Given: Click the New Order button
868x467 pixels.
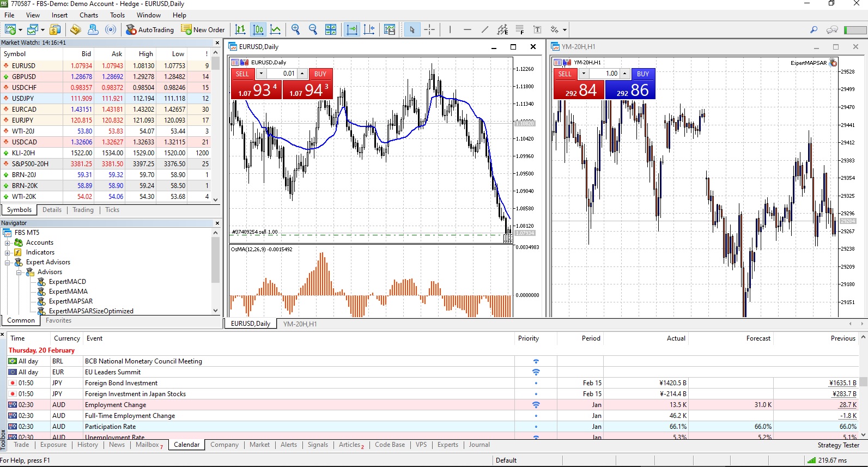Looking at the screenshot, I should pos(203,29).
